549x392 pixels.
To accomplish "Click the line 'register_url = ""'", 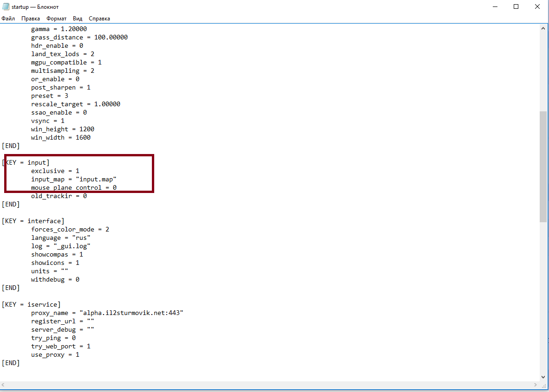I will point(63,321).
